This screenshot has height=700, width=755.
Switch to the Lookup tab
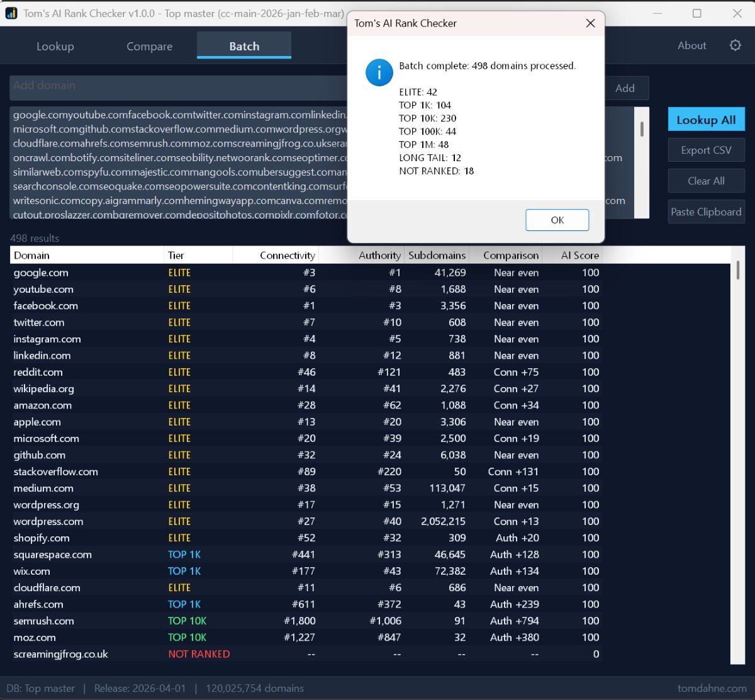[55, 46]
